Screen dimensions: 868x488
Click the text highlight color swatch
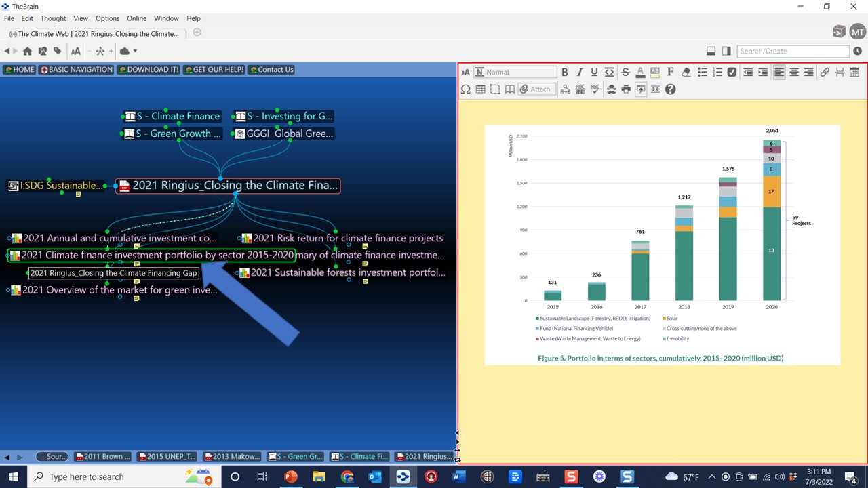655,72
